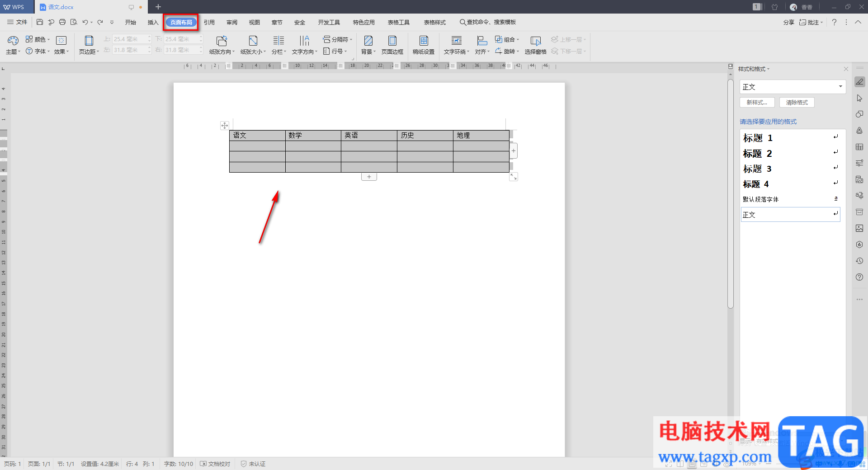The height and width of the screenshot is (470, 868).
Task: Open the table icon in right sidebar
Action: (x=859, y=147)
